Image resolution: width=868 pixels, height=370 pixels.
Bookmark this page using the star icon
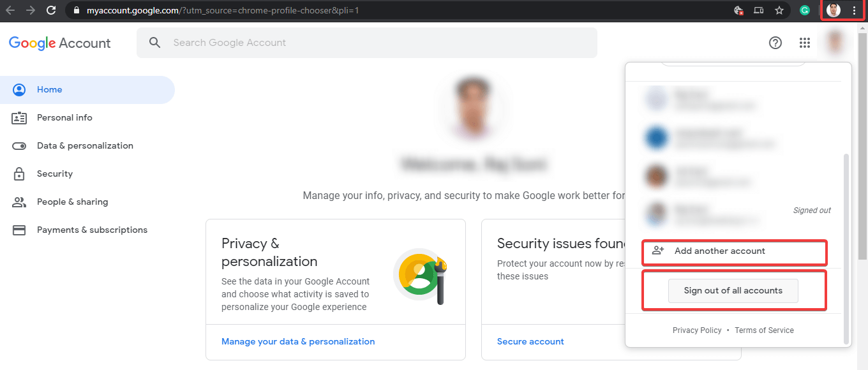pyautogui.click(x=779, y=10)
